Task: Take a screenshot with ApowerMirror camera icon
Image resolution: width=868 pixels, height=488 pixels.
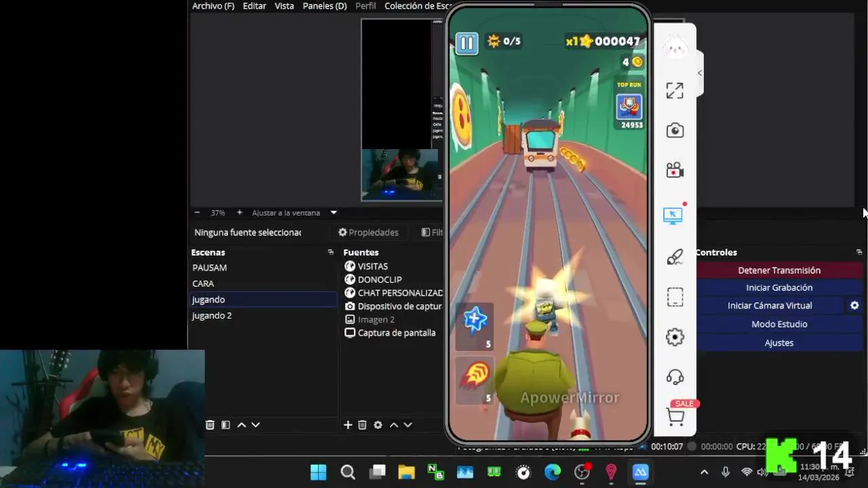Action: pyautogui.click(x=675, y=130)
